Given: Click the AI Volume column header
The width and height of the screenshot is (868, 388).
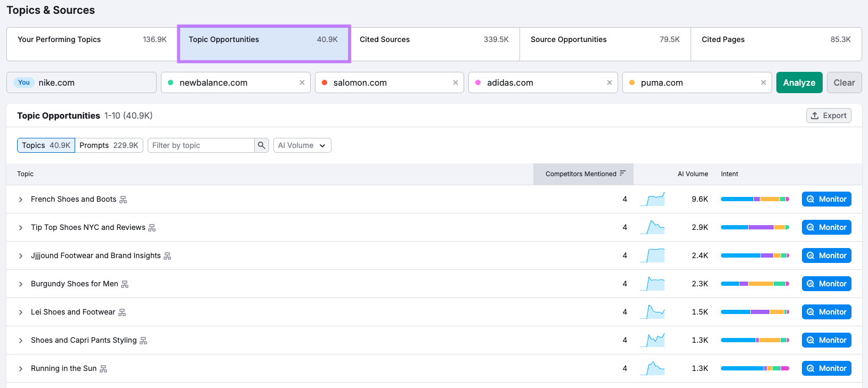Looking at the screenshot, I should [693, 174].
